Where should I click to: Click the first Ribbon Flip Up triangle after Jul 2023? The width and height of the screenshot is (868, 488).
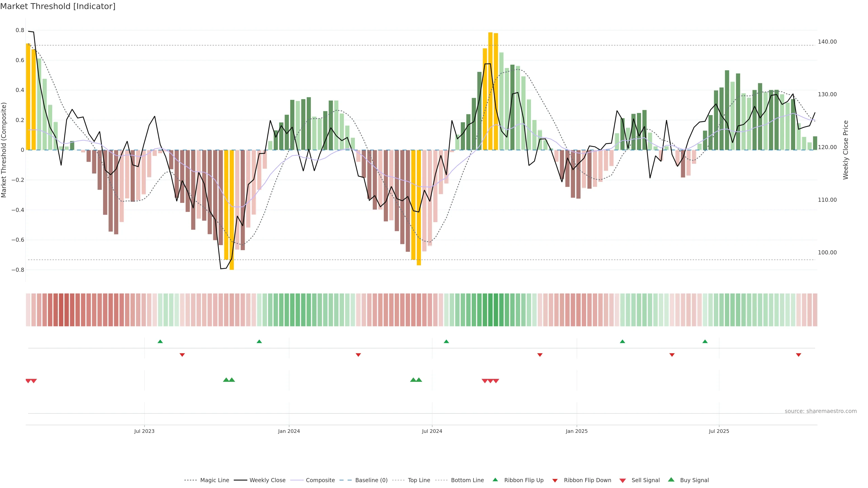coord(160,342)
